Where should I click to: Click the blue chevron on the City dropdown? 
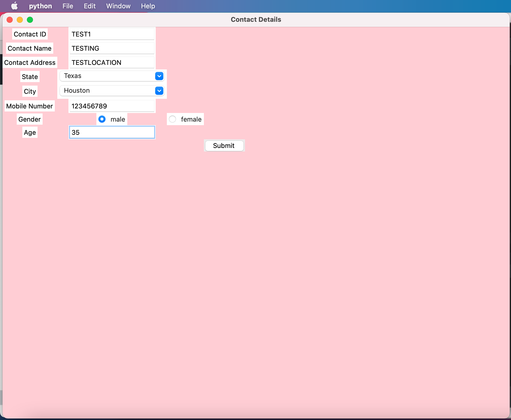[159, 91]
